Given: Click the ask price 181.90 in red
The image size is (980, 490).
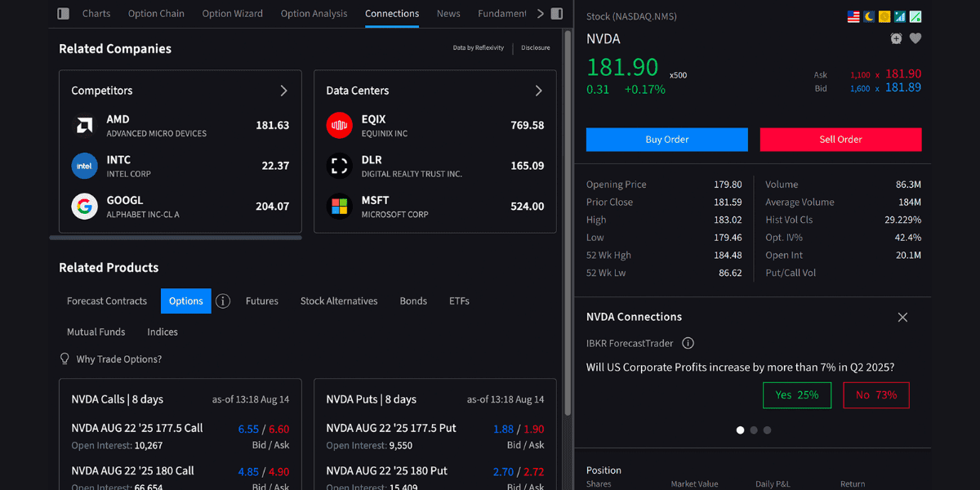Looking at the screenshot, I should pos(903,73).
